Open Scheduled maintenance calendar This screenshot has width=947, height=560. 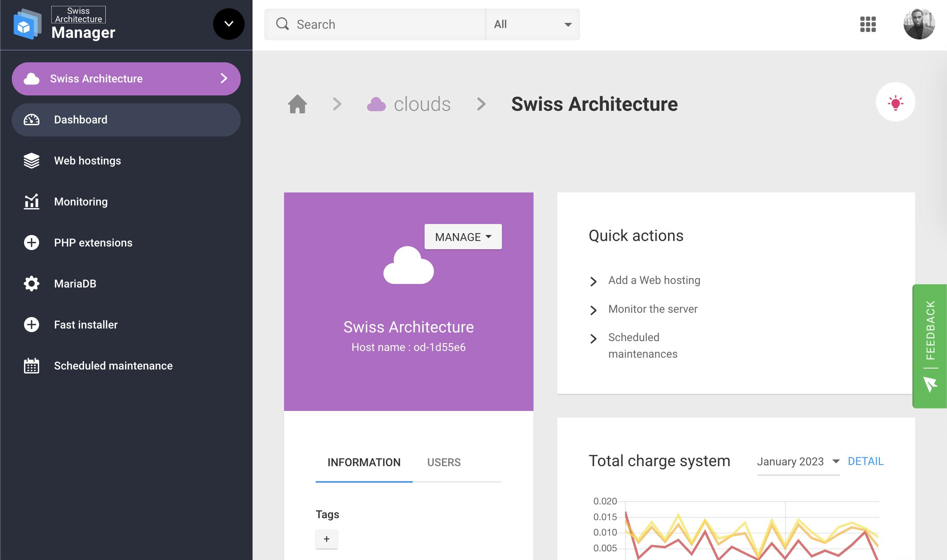113,366
